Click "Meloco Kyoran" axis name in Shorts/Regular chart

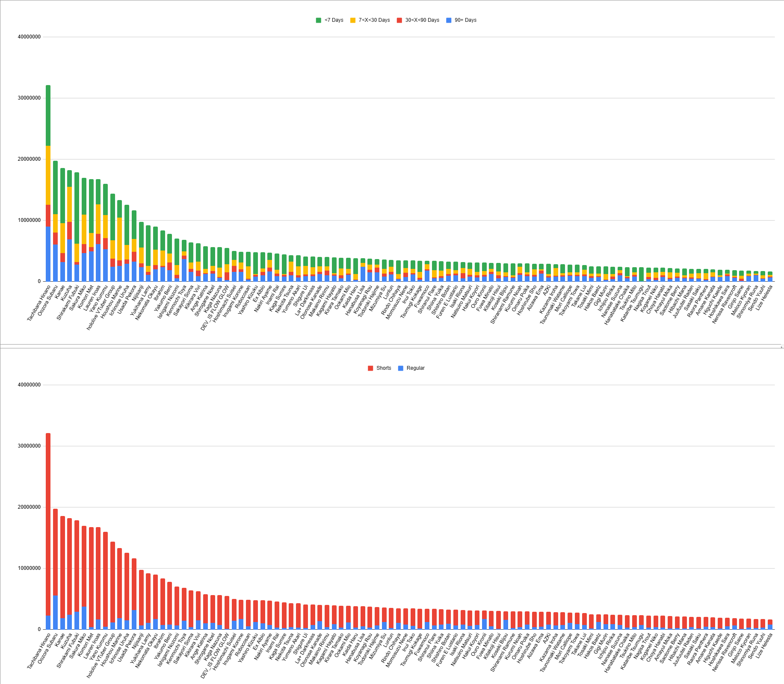coord(741,649)
